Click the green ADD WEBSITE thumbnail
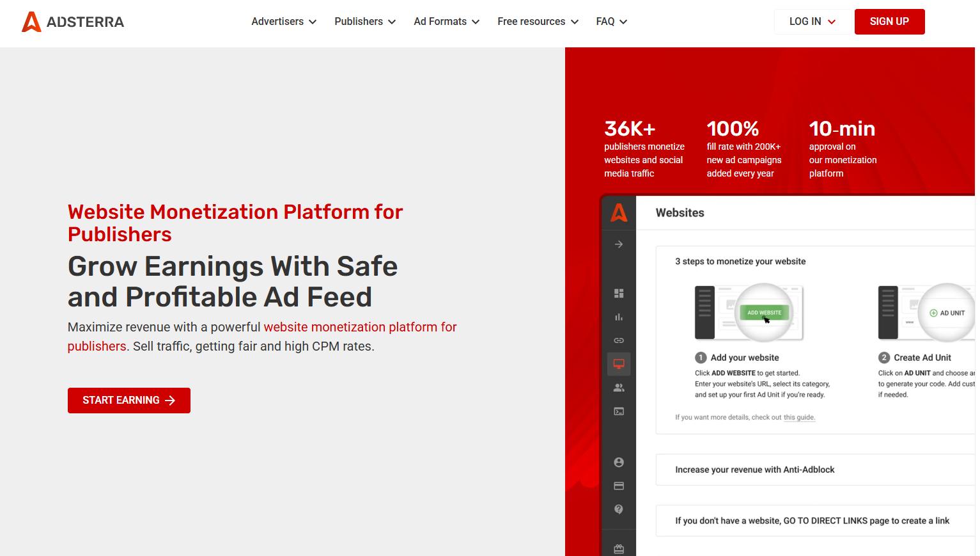The image size is (980, 556). click(x=764, y=313)
